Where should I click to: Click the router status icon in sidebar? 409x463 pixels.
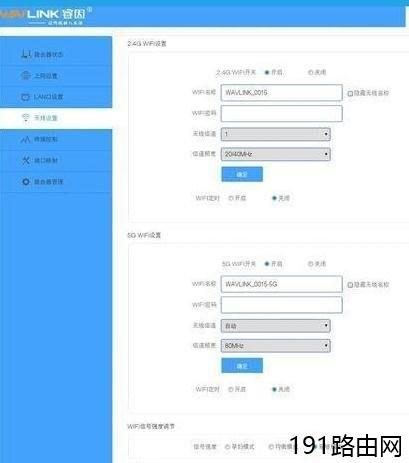[26, 54]
